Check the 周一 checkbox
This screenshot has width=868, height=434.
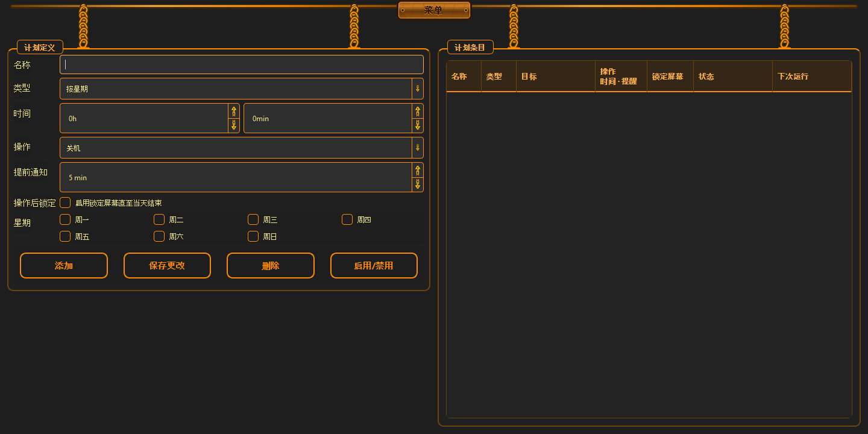coord(65,219)
